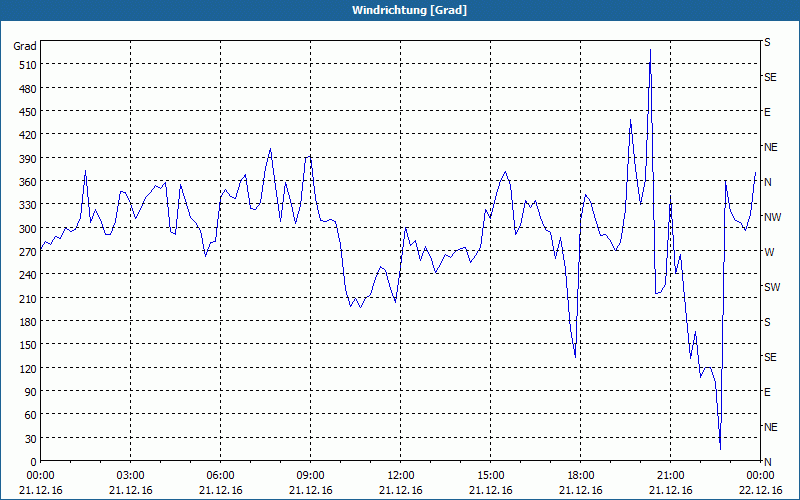
Task: Click the 510 value on the y-axis
Action: [x=28, y=65]
